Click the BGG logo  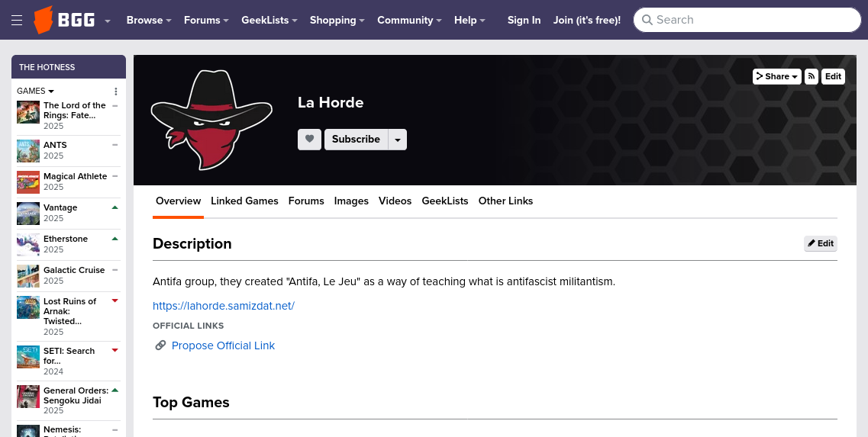(64, 20)
